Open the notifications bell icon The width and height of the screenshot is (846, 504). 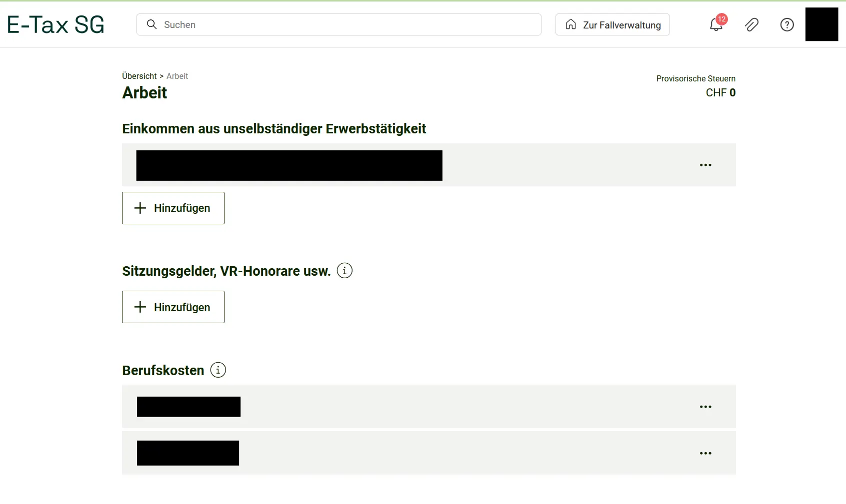716,24
